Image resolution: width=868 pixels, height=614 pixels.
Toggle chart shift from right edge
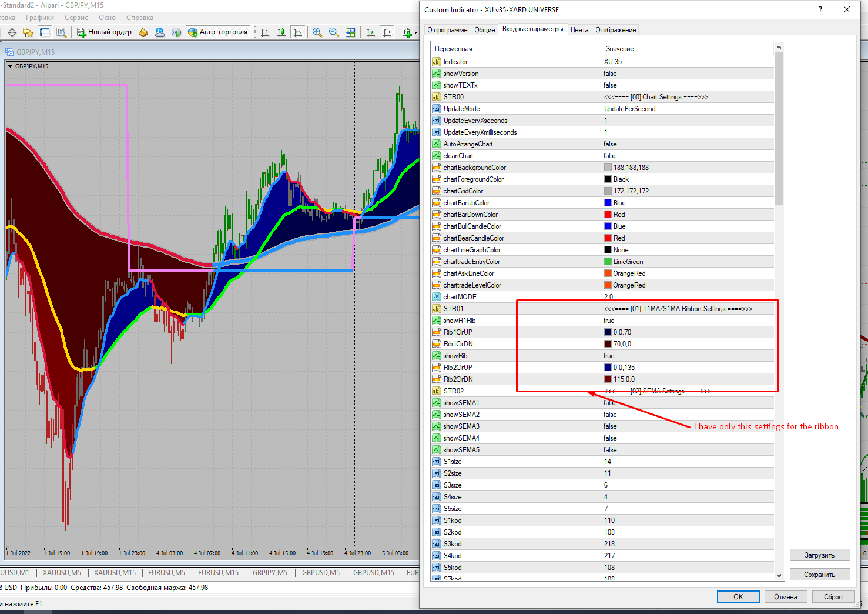coord(387,32)
